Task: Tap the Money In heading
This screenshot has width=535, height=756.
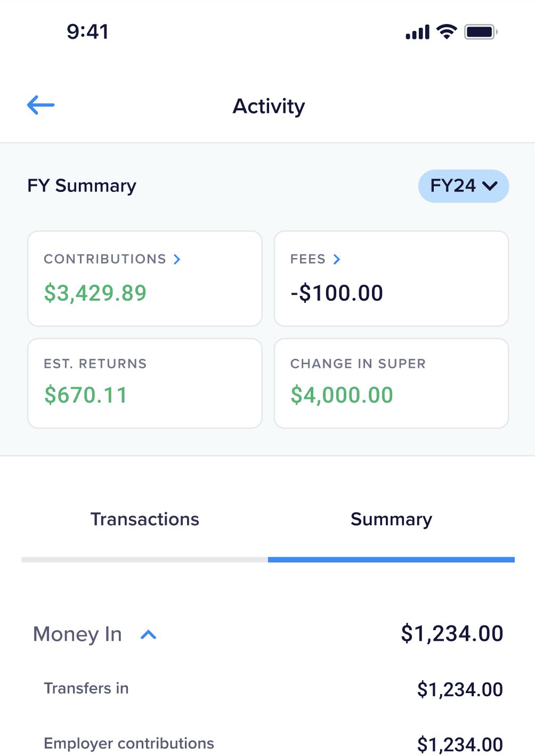Action: point(78,634)
